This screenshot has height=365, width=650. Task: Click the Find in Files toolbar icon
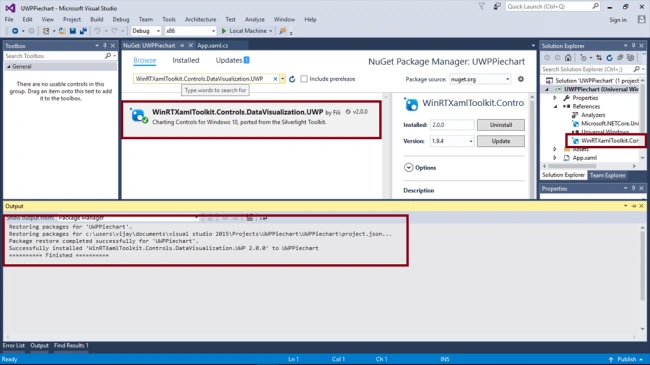click(283, 31)
